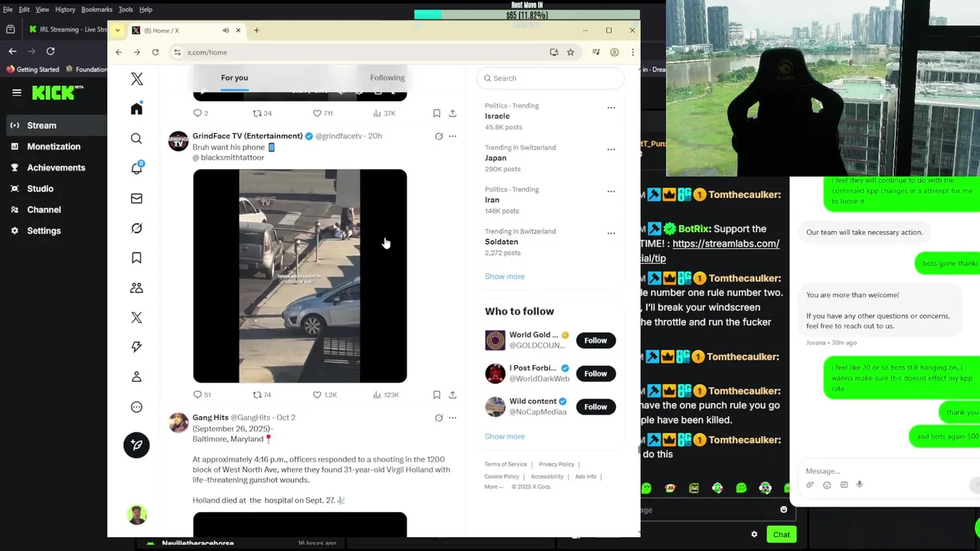
Task: Open Premium X icon in sidebar
Action: click(136, 318)
